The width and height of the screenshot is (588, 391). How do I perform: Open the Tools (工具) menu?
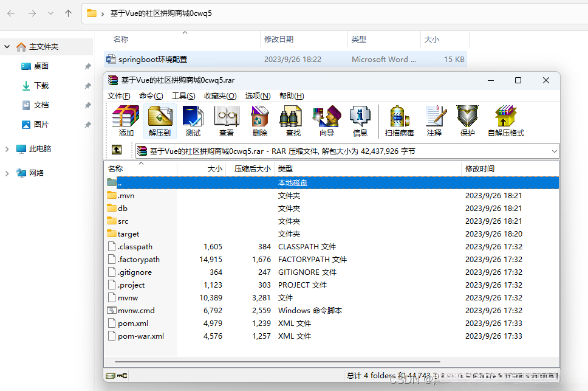click(x=183, y=96)
